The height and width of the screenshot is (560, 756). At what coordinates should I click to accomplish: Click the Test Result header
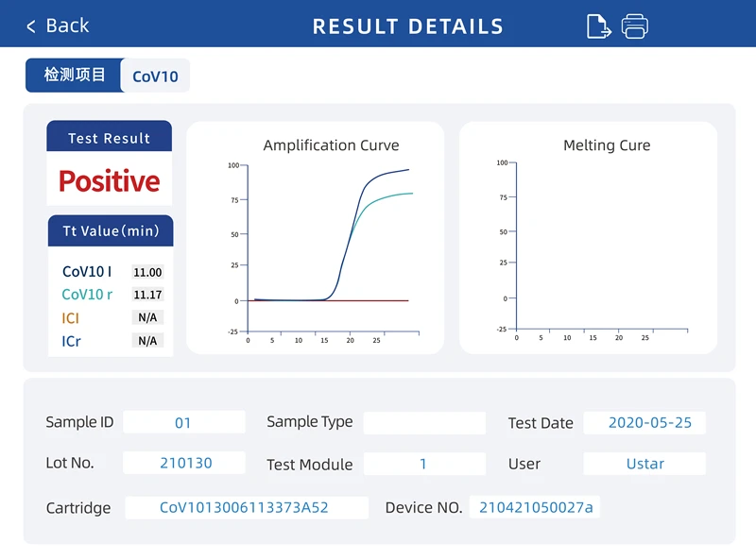[110, 137]
